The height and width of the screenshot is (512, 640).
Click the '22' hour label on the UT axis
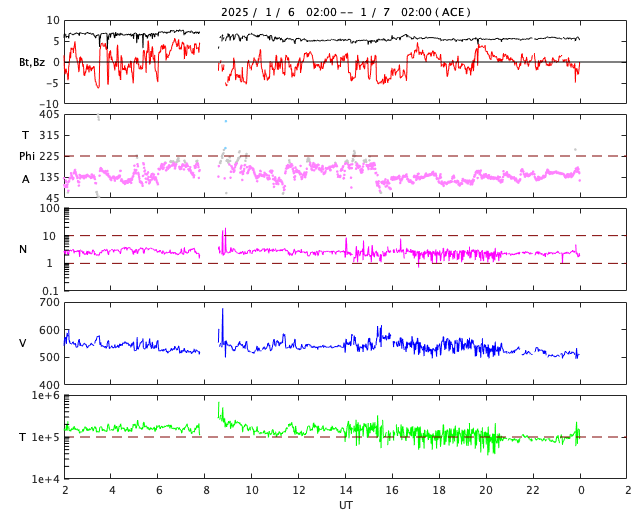[x=533, y=490]
